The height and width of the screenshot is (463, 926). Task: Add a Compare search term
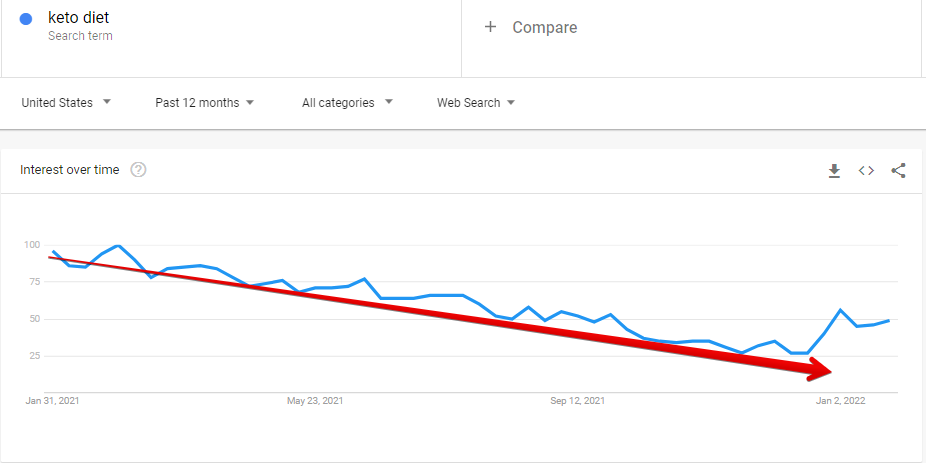pyautogui.click(x=544, y=27)
